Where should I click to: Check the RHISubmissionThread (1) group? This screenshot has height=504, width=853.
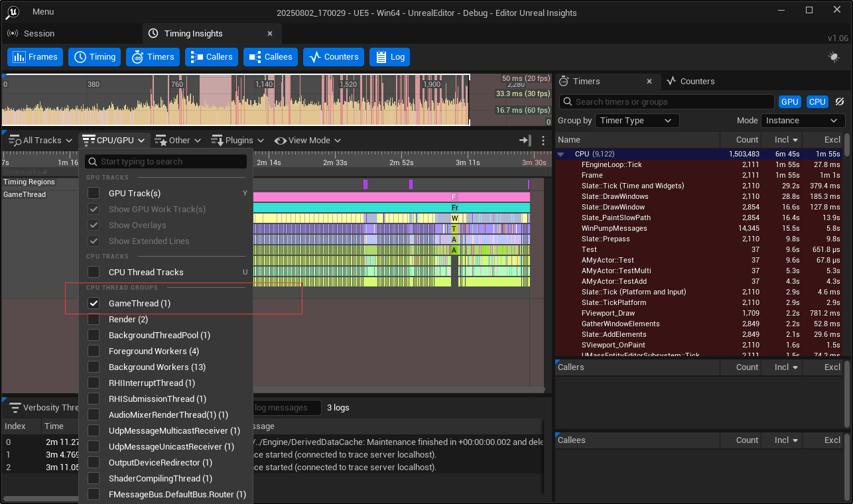tap(94, 399)
